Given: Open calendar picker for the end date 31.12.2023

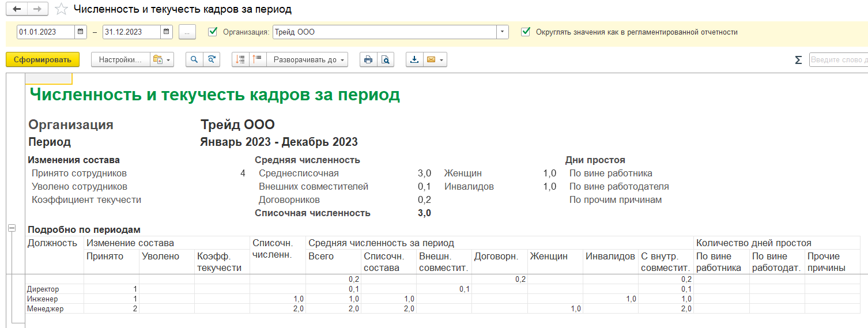Looking at the screenshot, I should point(166,32).
